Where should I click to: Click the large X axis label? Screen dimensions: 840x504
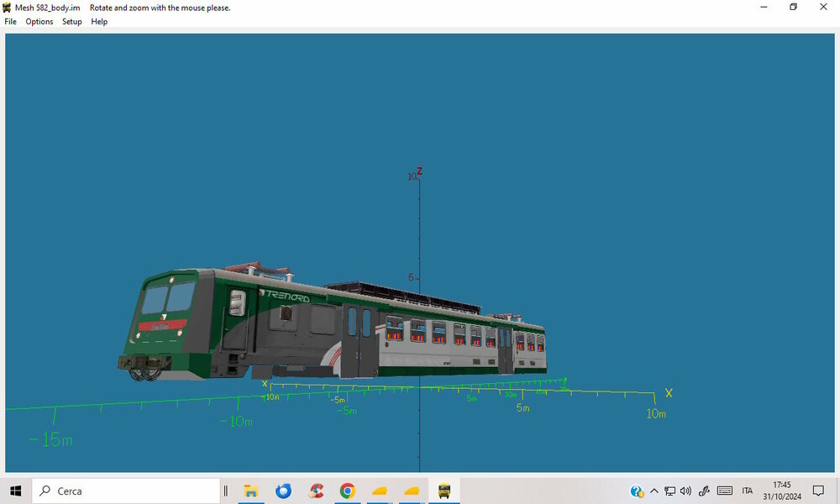[669, 393]
